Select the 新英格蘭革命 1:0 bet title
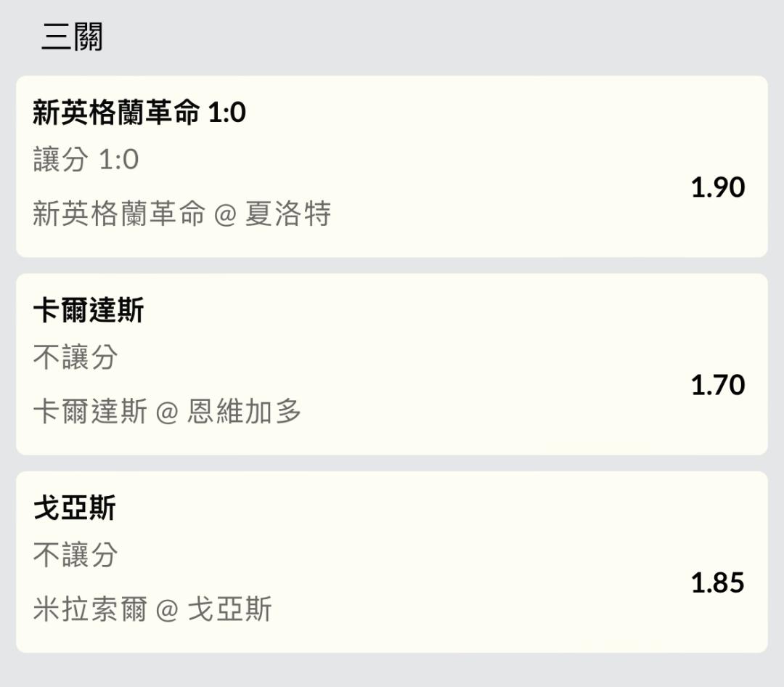 (139, 113)
